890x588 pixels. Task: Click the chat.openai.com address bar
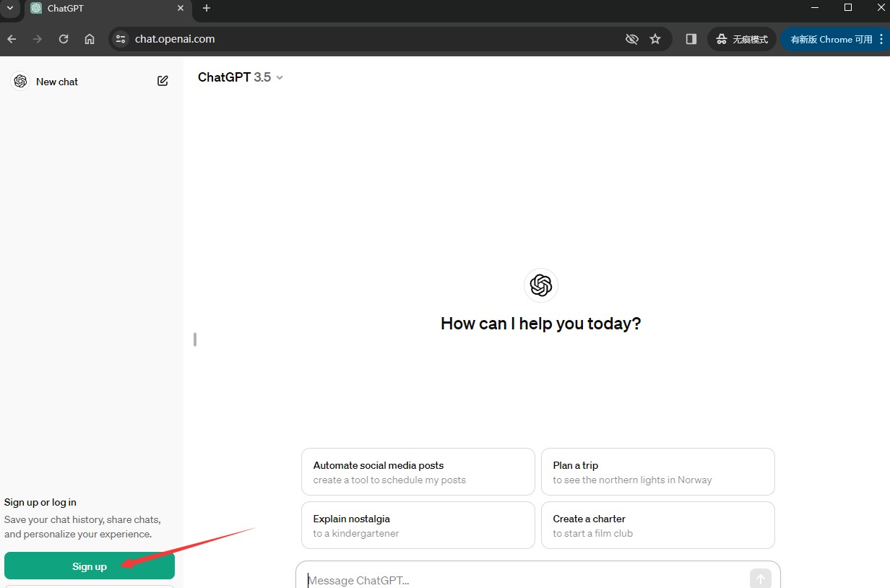click(x=390, y=39)
